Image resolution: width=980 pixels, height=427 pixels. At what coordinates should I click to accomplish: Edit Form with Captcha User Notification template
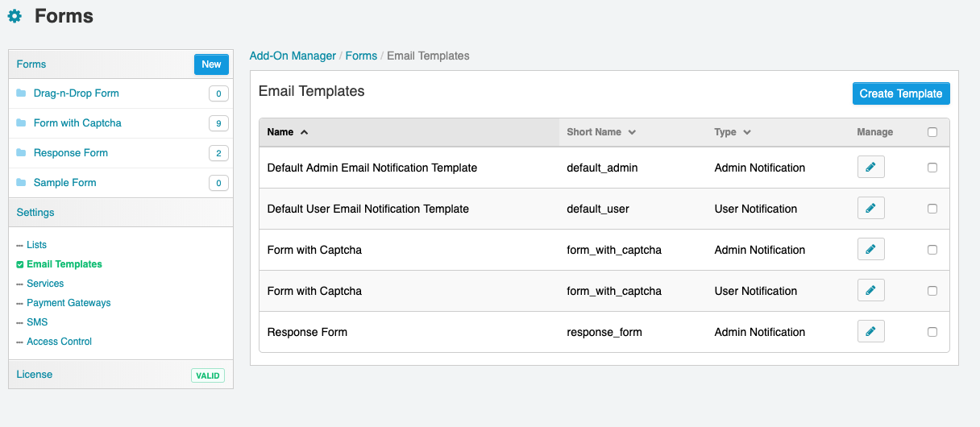click(870, 291)
